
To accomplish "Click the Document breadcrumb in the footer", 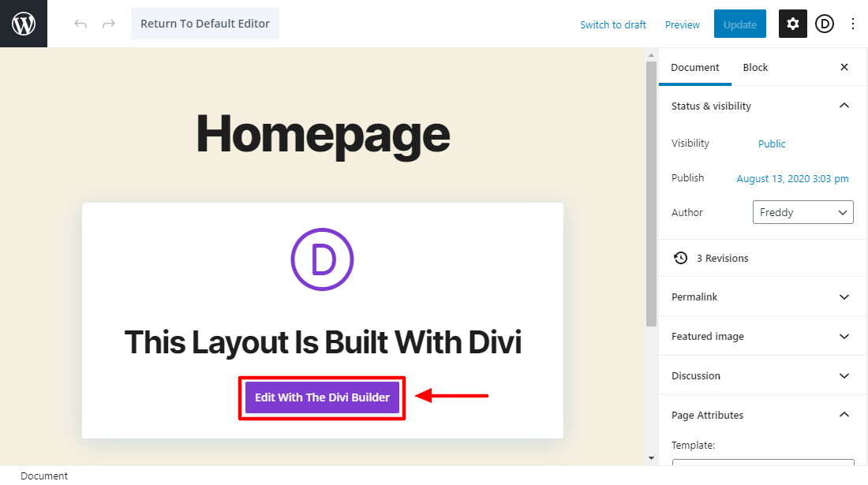I will [43, 476].
